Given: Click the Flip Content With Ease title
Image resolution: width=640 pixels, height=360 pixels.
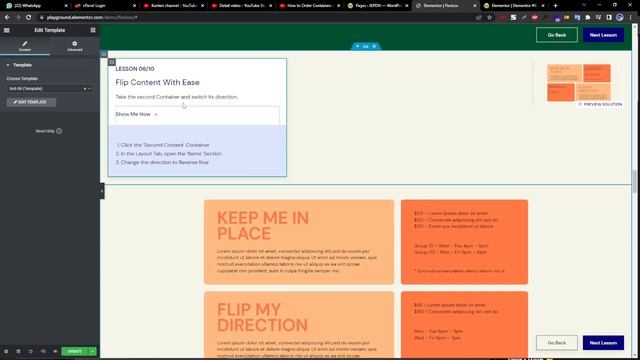Looking at the screenshot, I should (x=158, y=82).
